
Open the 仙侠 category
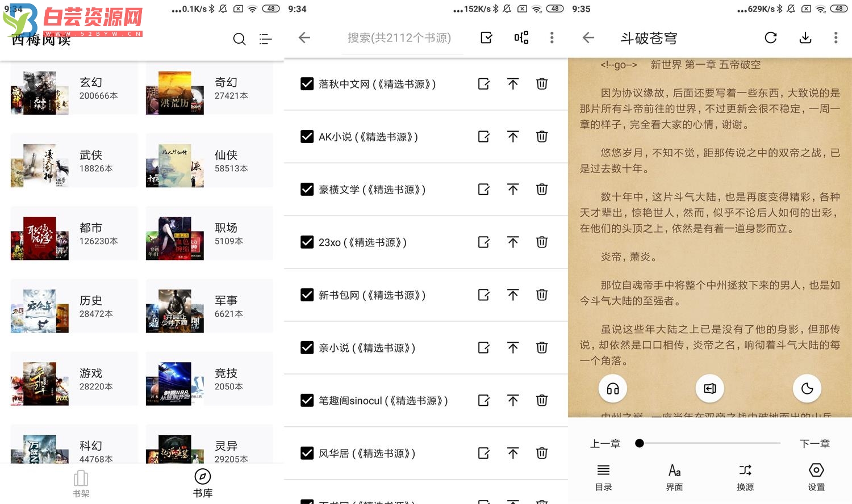coord(210,161)
